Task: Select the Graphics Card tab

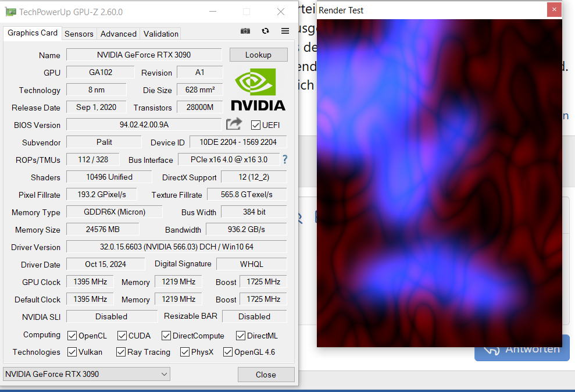Action: (x=33, y=33)
